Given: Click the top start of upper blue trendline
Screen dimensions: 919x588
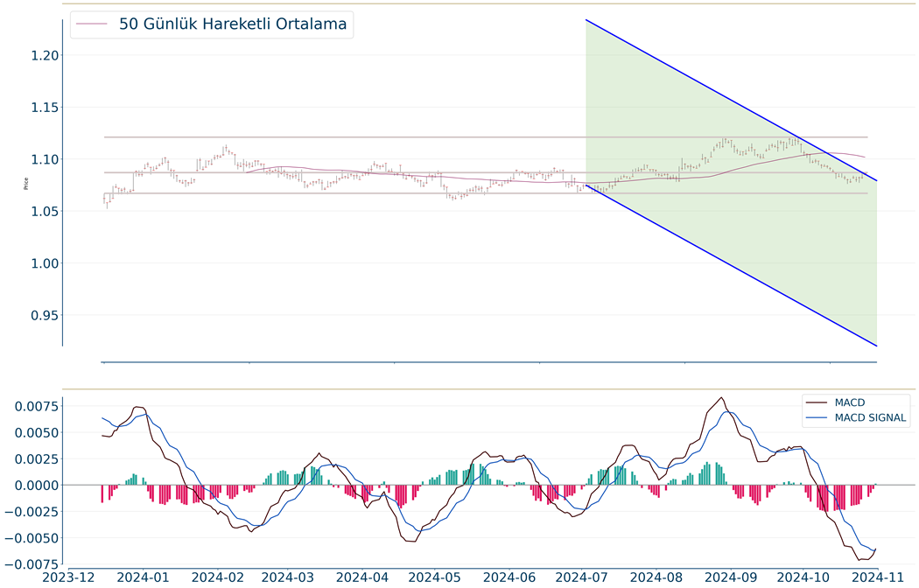Looking at the screenshot, I should pyautogui.click(x=586, y=20).
